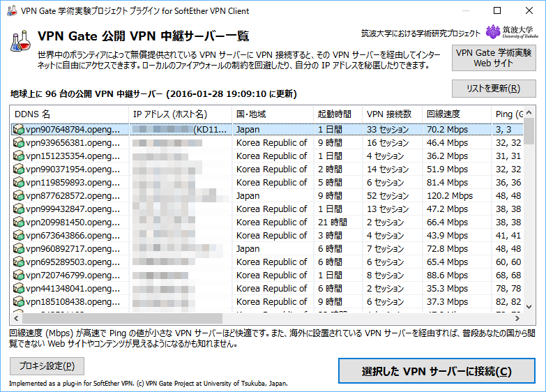Click server icon for vpn673643866 row

18,236
